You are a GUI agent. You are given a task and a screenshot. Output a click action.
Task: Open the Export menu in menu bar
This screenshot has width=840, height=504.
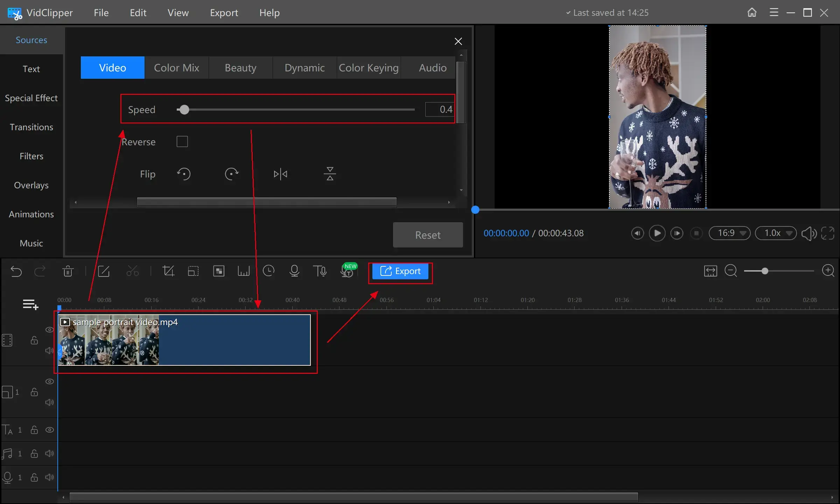pos(224,13)
